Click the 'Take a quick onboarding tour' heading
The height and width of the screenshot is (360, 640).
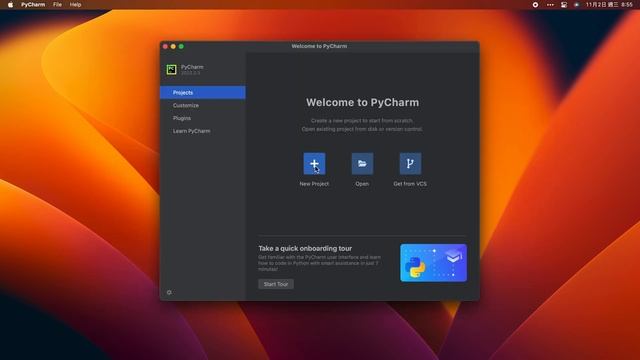pyautogui.click(x=305, y=248)
